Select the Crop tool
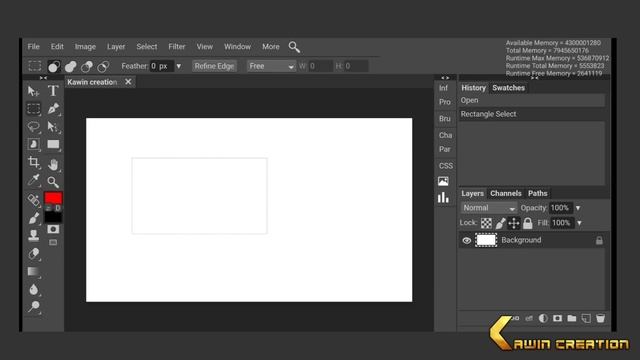The width and height of the screenshot is (640, 360). pyautogui.click(x=33, y=162)
